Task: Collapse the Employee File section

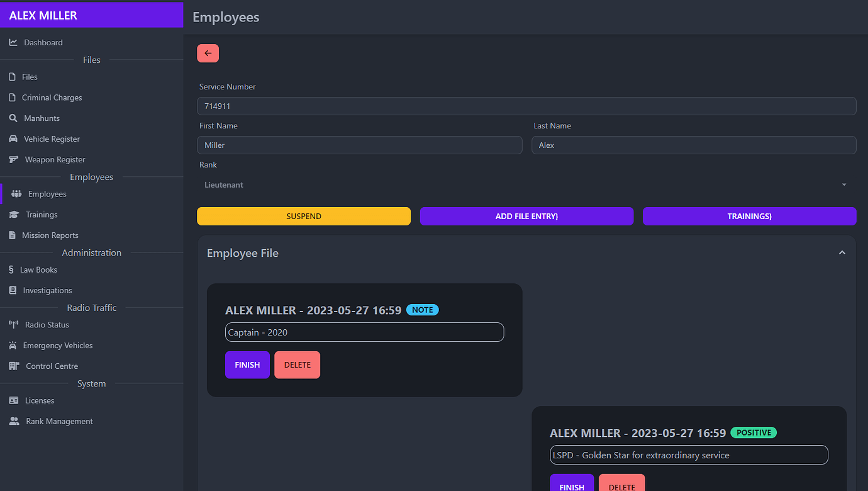Action: pos(842,252)
